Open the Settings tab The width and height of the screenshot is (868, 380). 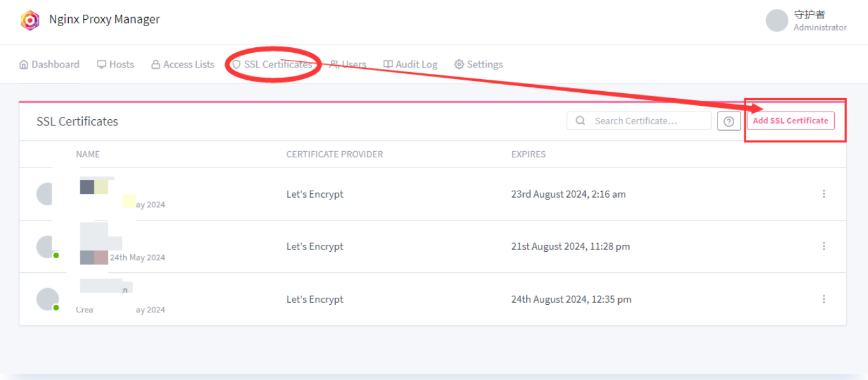click(479, 64)
